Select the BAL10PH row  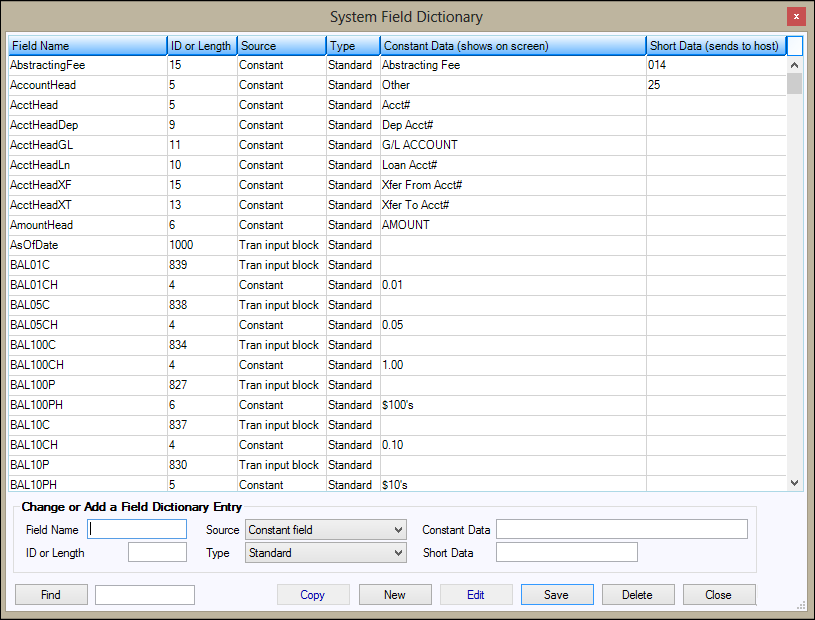point(397,483)
